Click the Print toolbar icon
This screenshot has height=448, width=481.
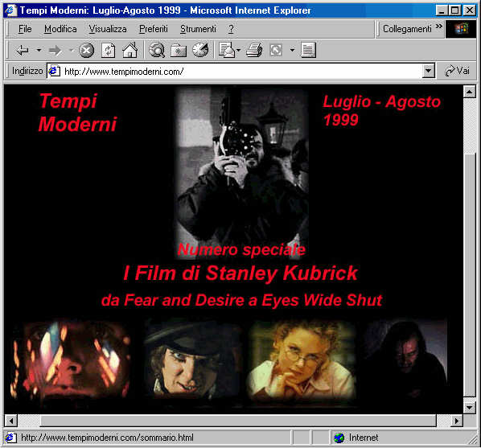click(254, 51)
